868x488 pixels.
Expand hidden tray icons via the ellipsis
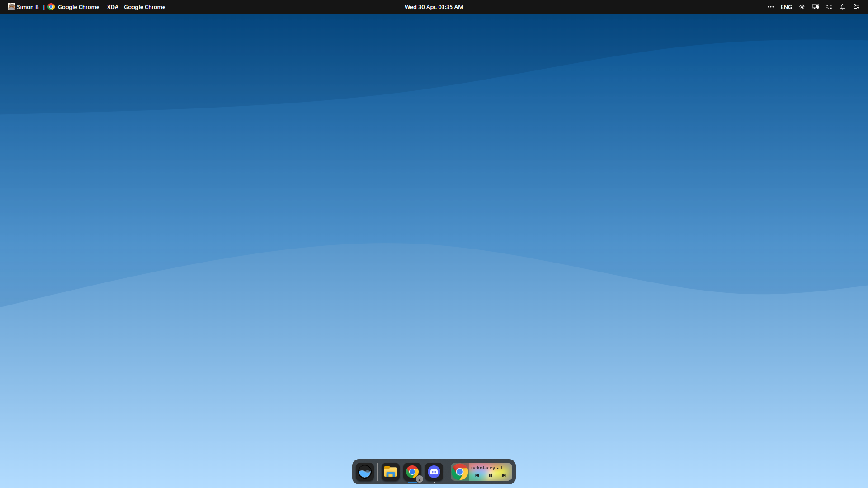point(771,7)
